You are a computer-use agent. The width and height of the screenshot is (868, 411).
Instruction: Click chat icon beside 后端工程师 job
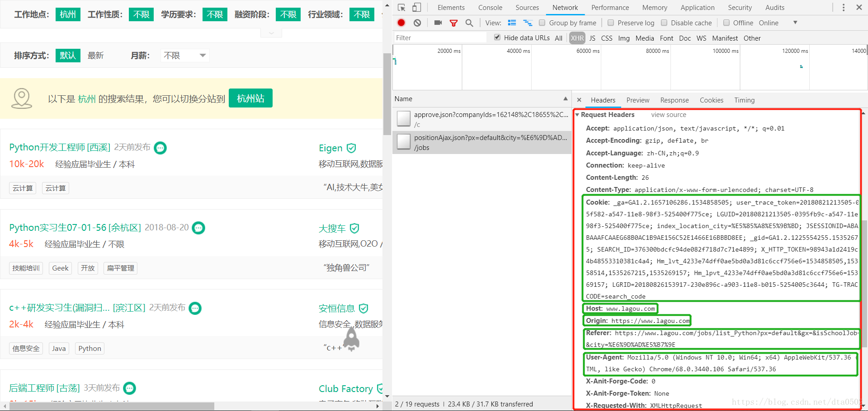coord(130,388)
